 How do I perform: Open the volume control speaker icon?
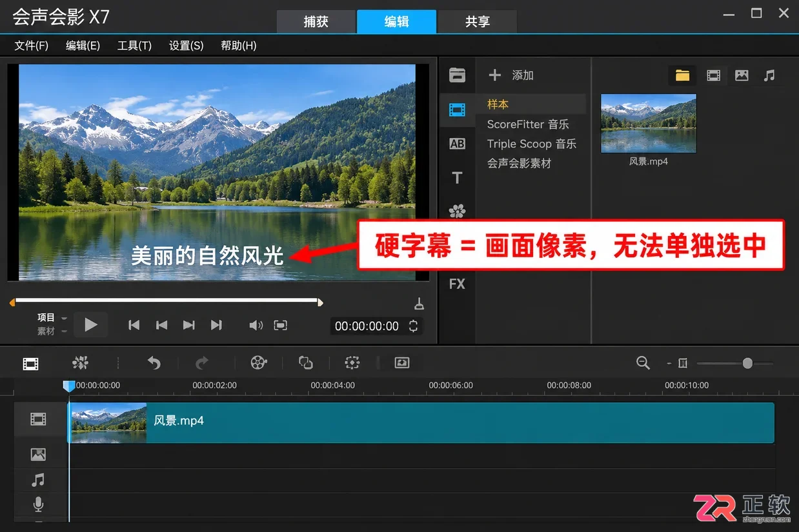point(256,325)
